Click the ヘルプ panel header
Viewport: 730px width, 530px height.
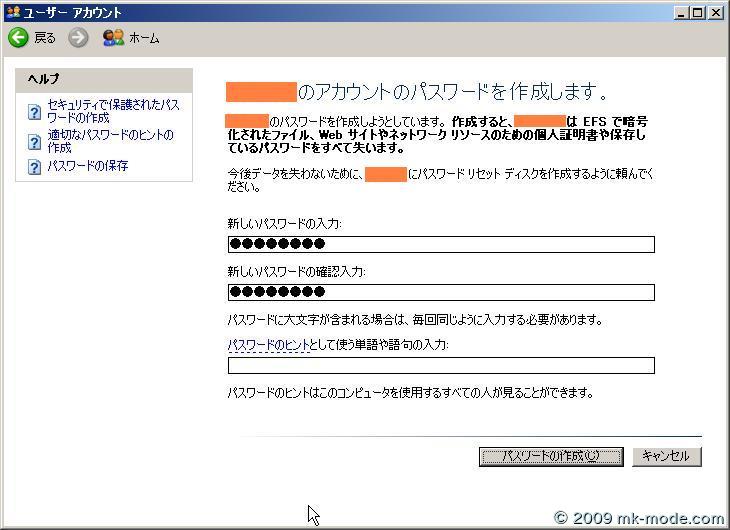click(104, 80)
